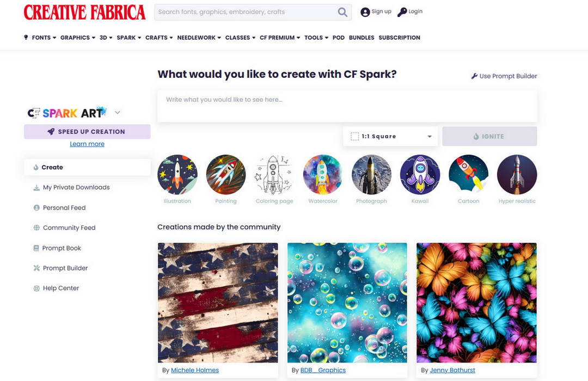The width and height of the screenshot is (588, 381).
Task: Pick the Kawaii rocket style
Action: pos(420,175)
